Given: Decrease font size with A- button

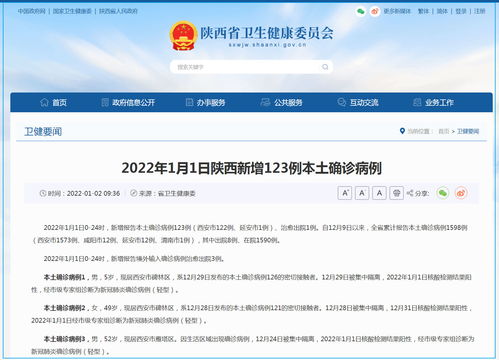Looking at the screenshot, I should pos(362,193).
